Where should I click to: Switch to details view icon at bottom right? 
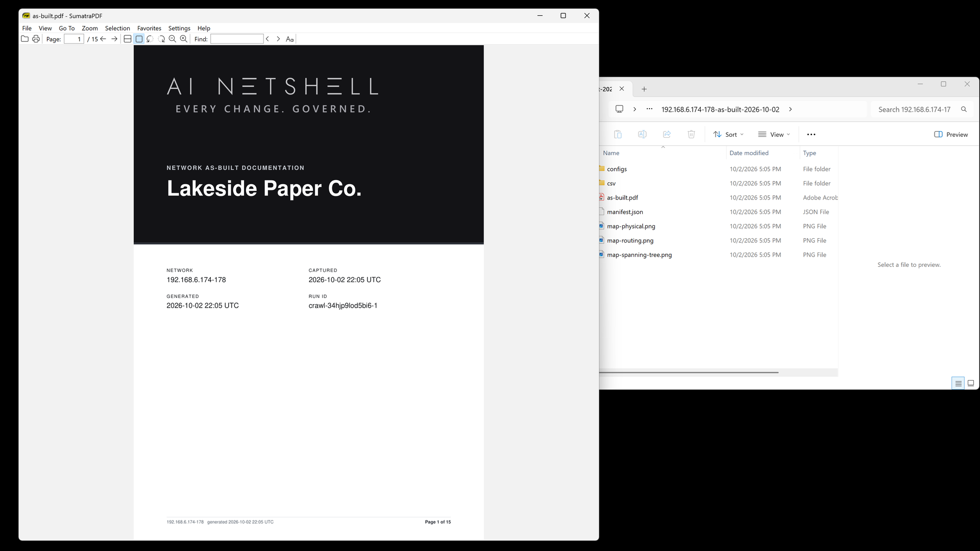[958, 383]
